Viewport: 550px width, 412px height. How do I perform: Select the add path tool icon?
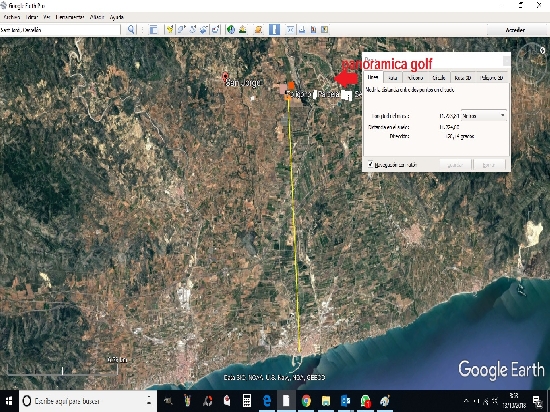(193, 30)
